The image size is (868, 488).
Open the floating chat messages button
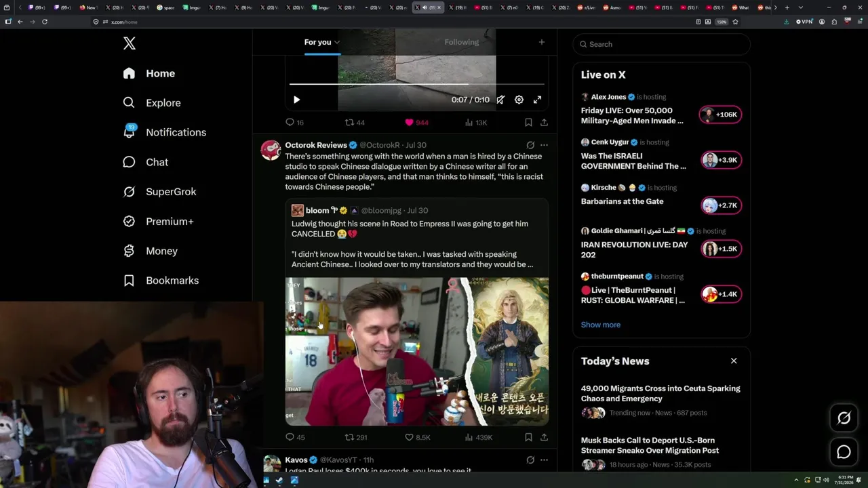coord(844,451)
